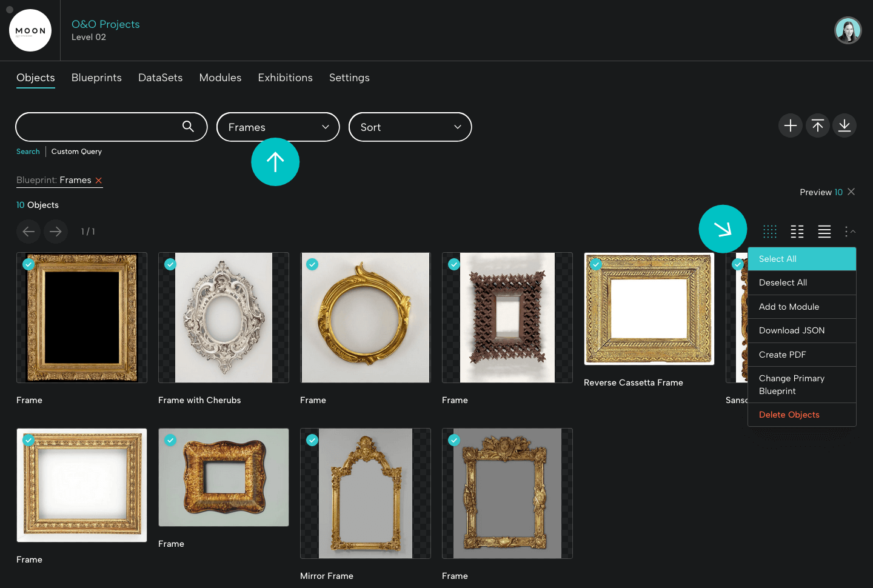
Task: Click the magnifier icon in the search bar
Action: tap(188, 127)
